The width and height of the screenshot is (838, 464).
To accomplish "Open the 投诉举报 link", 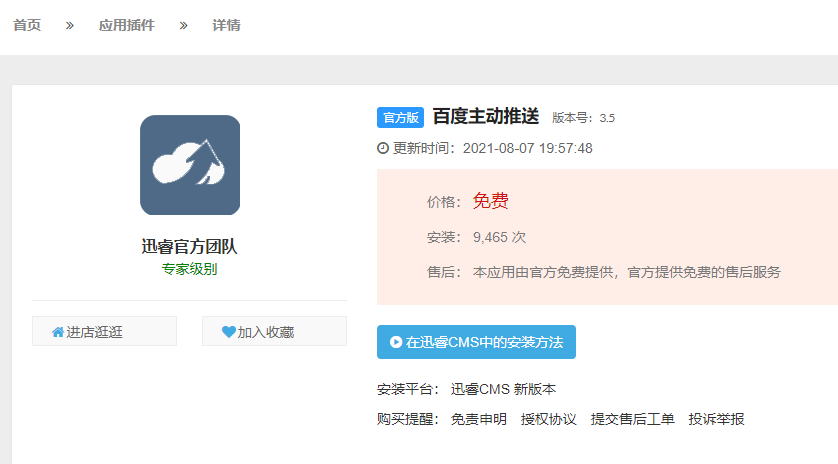I will [716, 419].
